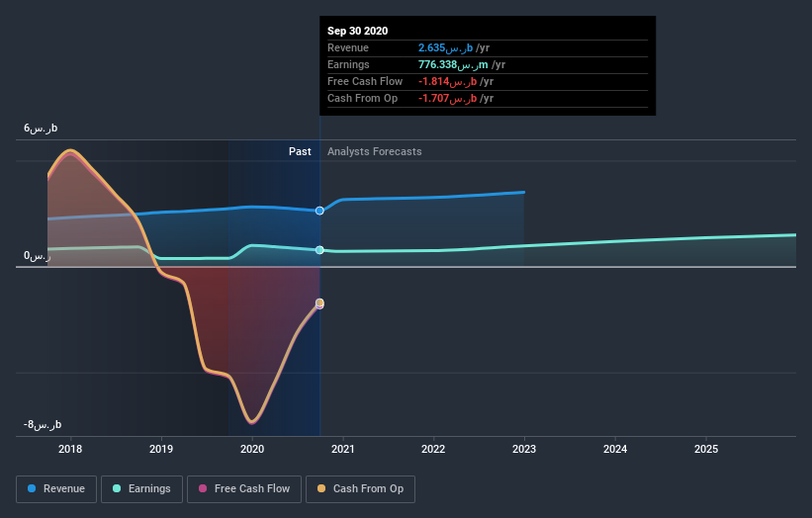Select the Cash From Op data point marker

(320, 302)
